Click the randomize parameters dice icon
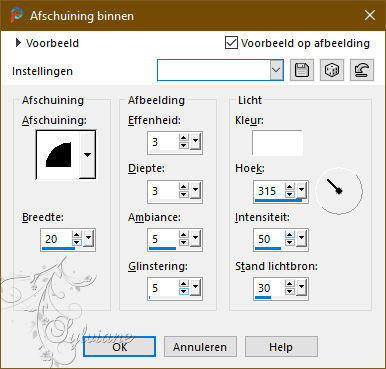 332,70
